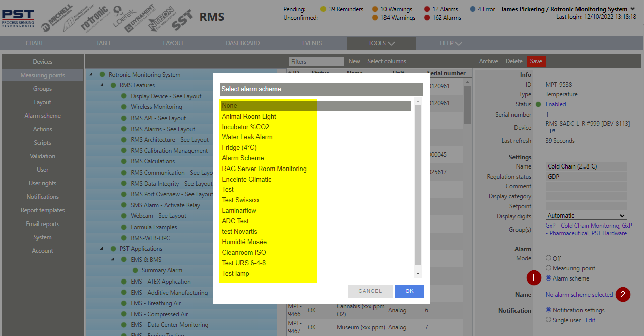Open Groups sidebar item
644x336 pixels.
coord(42,89)
